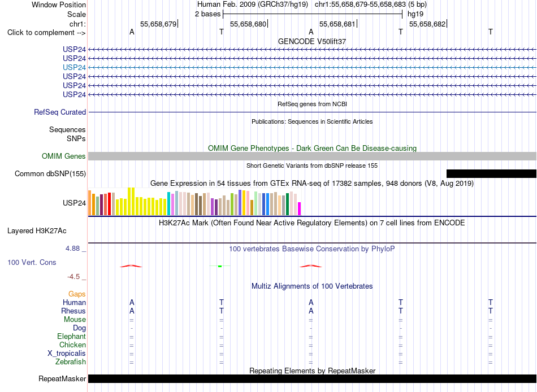Image resolution: width=537 pixels, height=392 pixels.
Task: Click the Dog alignment row label
Action: tap(79, 328)
